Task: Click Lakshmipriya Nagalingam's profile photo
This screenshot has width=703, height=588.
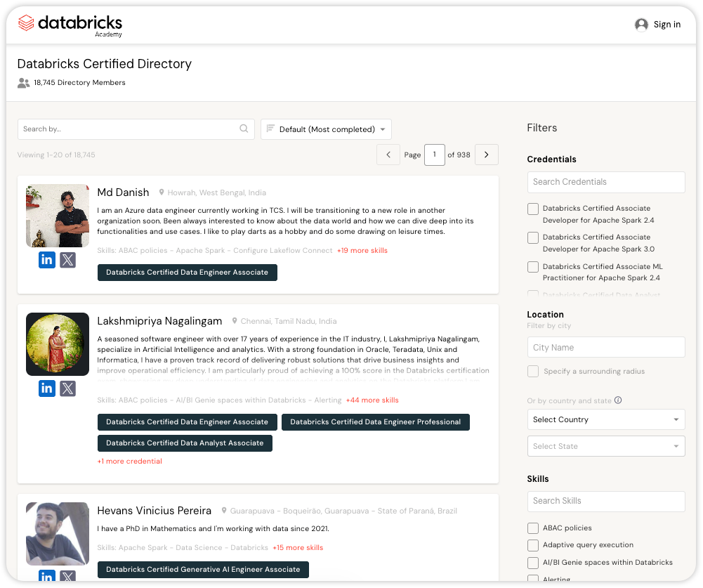Action: 58,344
